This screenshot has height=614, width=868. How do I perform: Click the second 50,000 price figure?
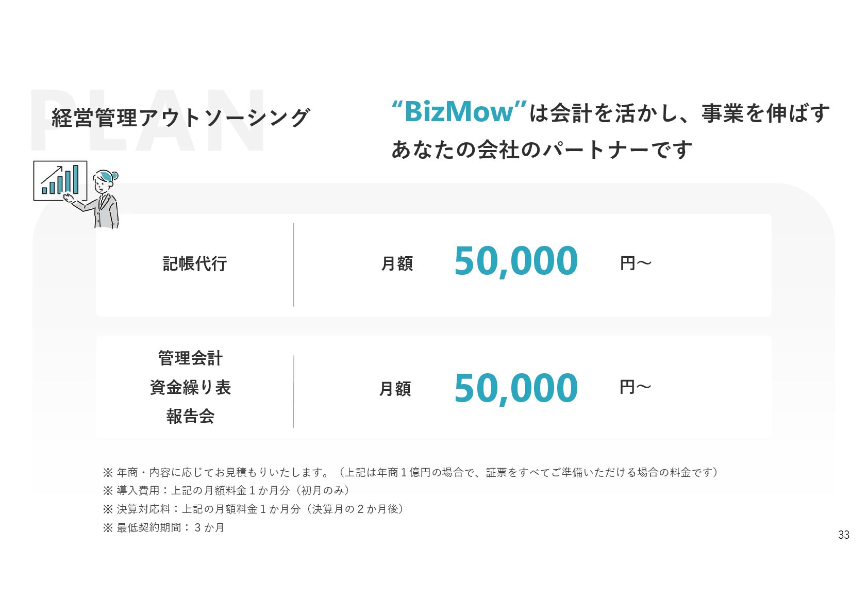pos(516,389)
